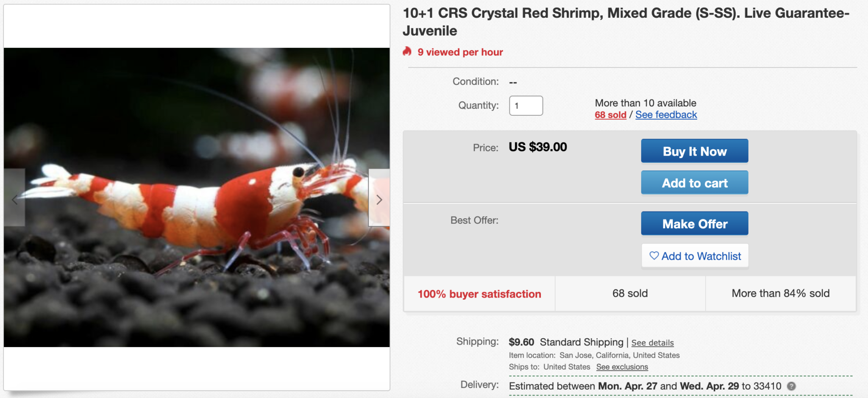Click the heart icon on Add to Watchlist
The image size is (868, 398).
(654, 256)
